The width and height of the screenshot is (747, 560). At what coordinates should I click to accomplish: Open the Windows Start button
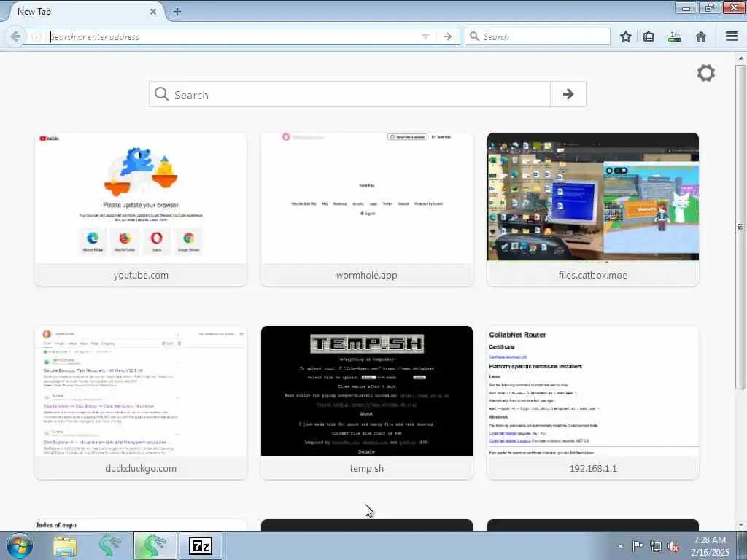coord(20,545)
